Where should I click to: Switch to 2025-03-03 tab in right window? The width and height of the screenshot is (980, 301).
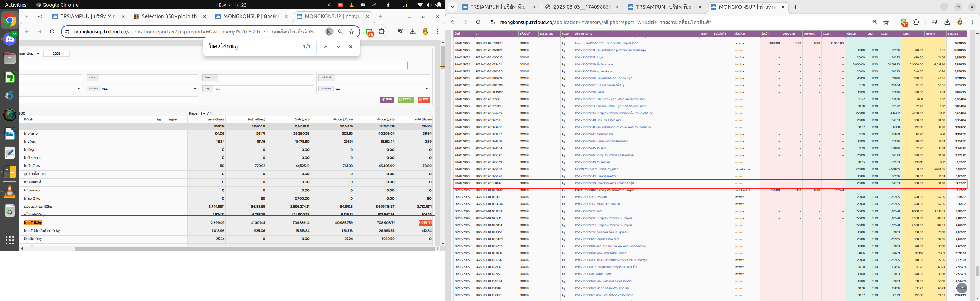(x=582, y=7)
